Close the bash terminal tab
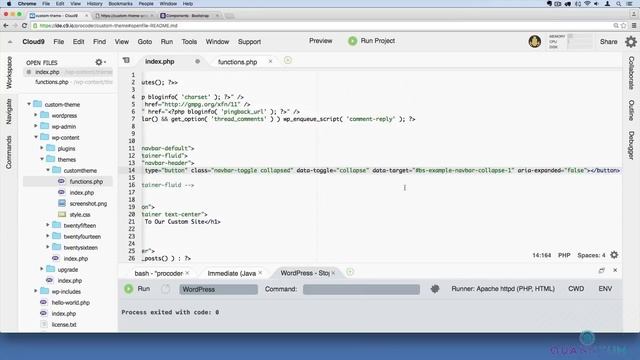640x360 pixels. [187, 273]
